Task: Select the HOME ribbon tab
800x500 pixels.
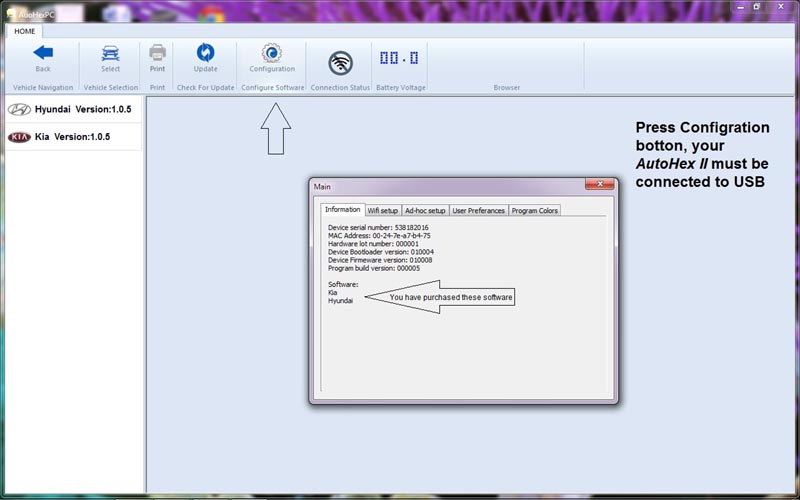Action: pos(24,31)
